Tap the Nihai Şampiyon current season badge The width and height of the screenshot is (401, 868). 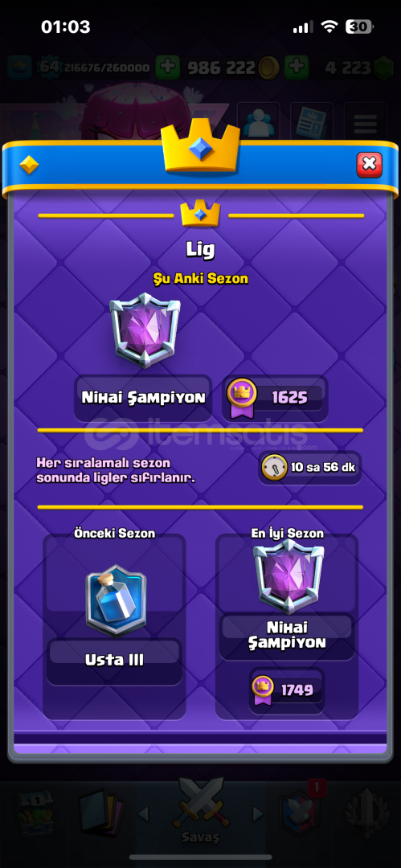(x=145, y=330)
